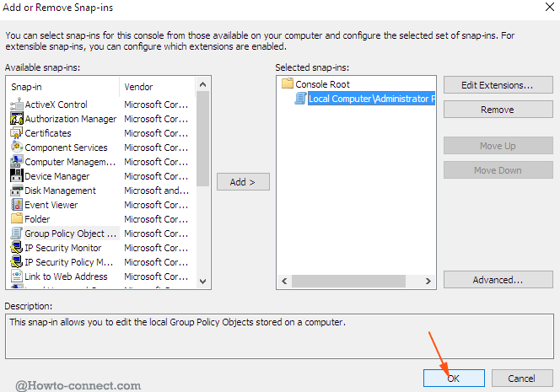Click the Computer Management icon
Image resolution: width=560 pixels, height=392 pixels.
coord(16,162)
